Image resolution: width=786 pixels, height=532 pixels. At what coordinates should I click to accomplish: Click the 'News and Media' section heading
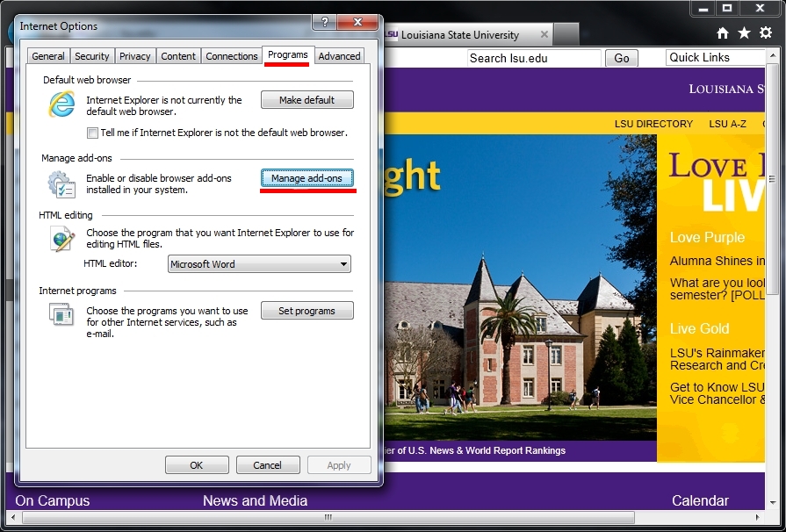[x=256, y=500]
